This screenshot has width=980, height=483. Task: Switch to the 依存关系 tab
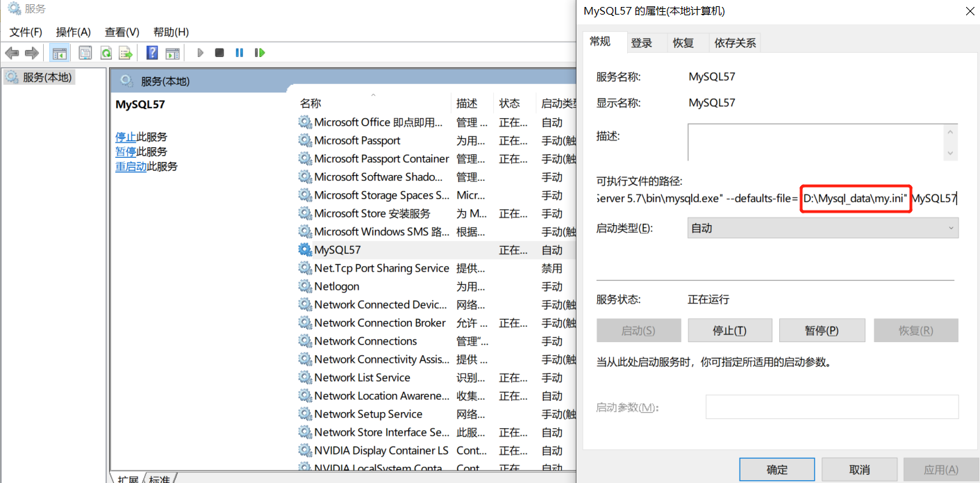pos(736,43)
